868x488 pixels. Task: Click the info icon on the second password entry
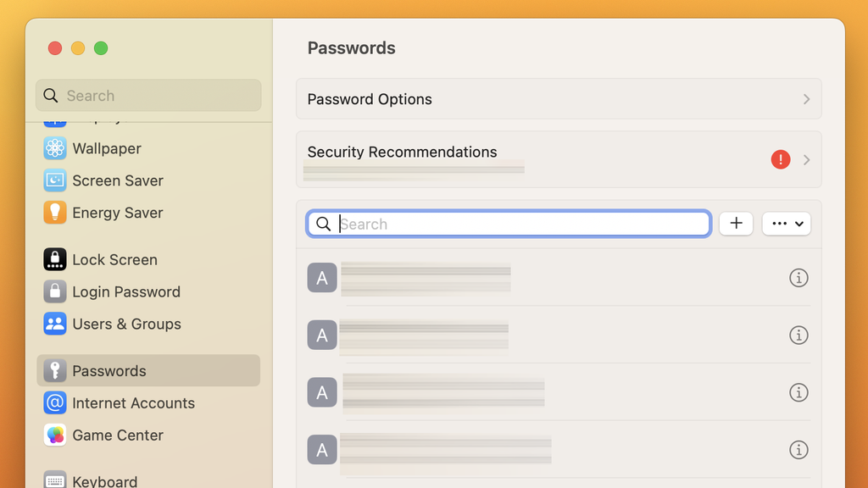(x=798, y=335)
